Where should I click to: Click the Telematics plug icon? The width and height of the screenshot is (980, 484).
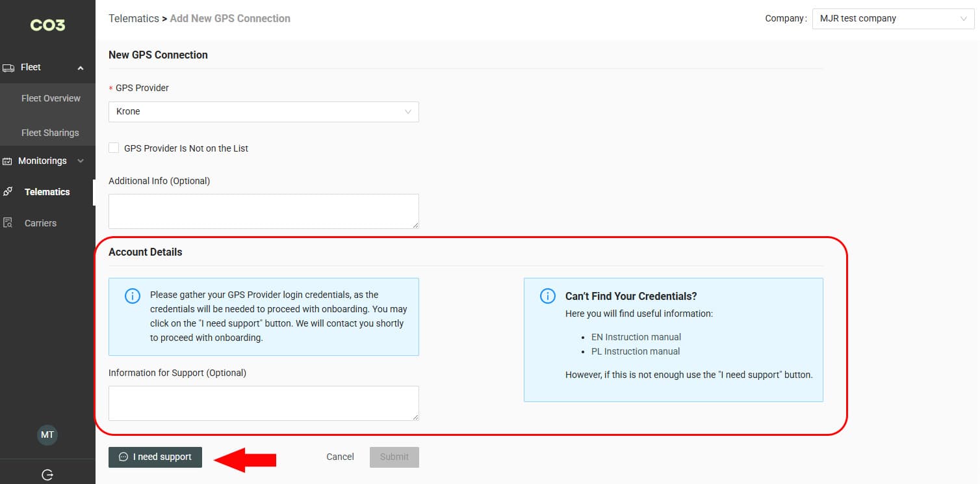point(8,192)
